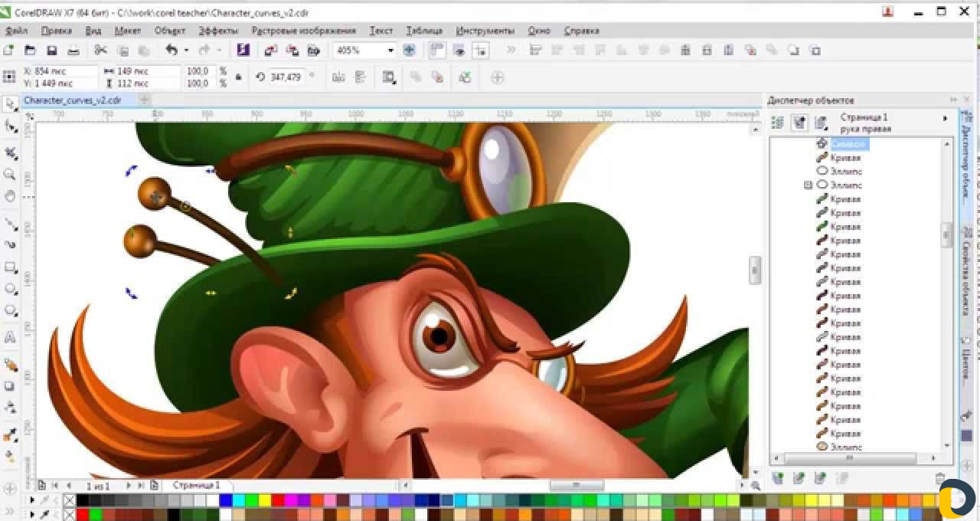This screenshot has width=980, height=521.
Task: Click the Group objects icon
Action: click(416, 77)
